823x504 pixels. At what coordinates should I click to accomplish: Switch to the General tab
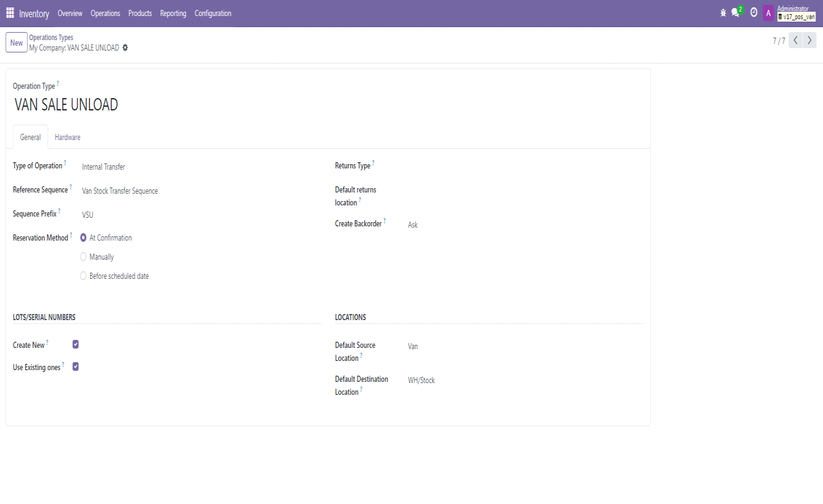click(30, 137)
